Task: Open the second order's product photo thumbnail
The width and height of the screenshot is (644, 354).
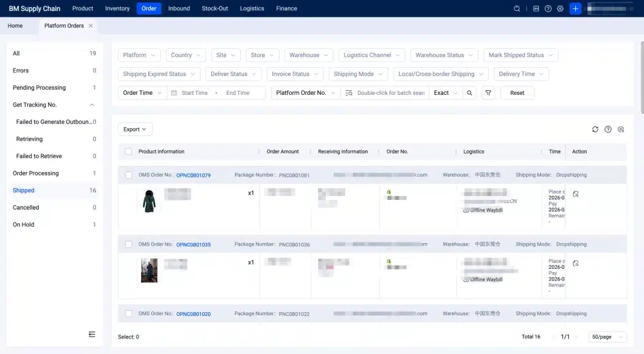Action: tap(149, 270)
